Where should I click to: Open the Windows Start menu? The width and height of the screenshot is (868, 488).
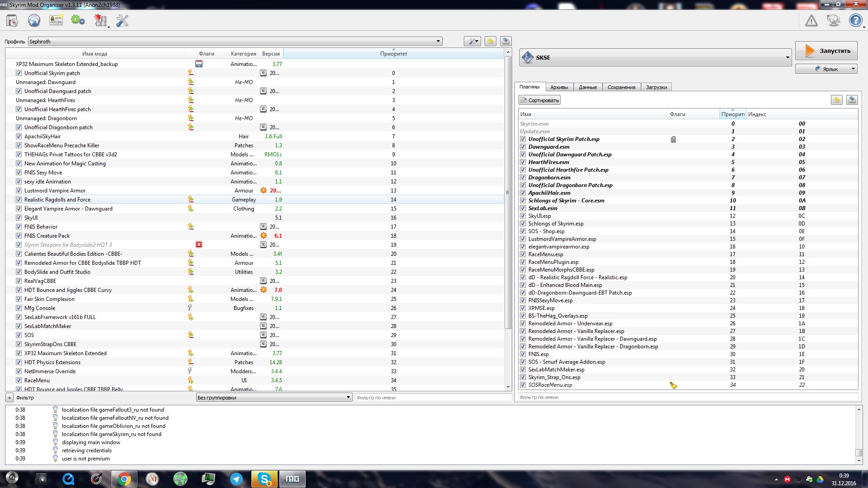(12, 478)
